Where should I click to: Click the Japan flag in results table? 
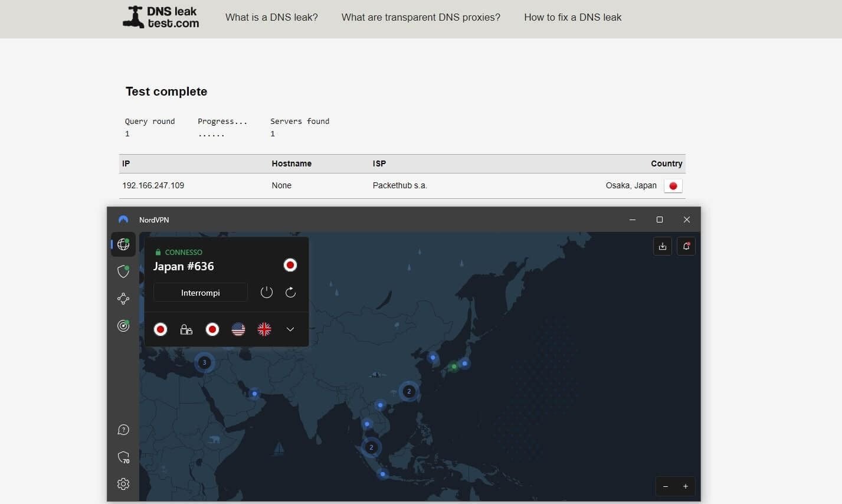(x=673, y=186)
